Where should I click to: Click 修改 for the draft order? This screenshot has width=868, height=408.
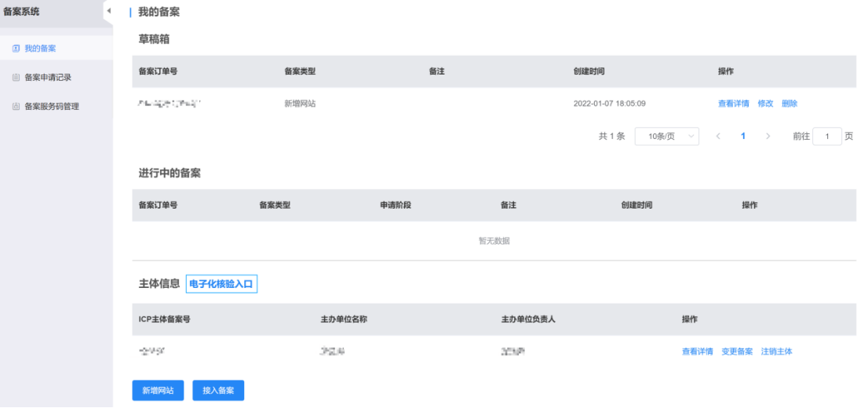(765, 104)
